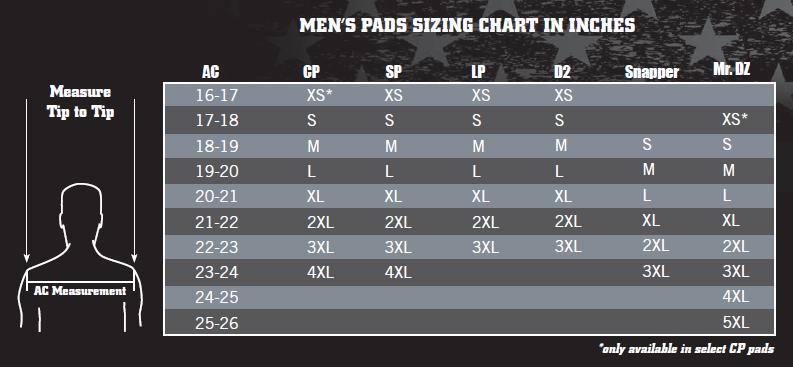Click 3XL in the LP column
Screen dimensions: 793x367
point(486,248)
